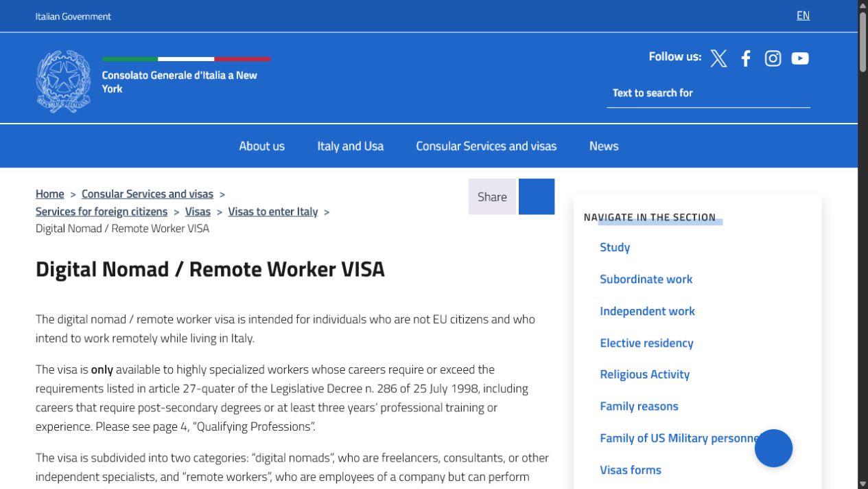This screenshot has height=489, width=868.
Task: Open Consular Services and visas menu
Action: [486, 146]
